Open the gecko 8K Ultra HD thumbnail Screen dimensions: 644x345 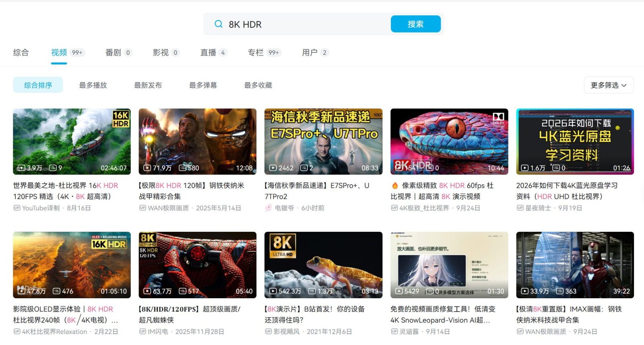point(323,265)
